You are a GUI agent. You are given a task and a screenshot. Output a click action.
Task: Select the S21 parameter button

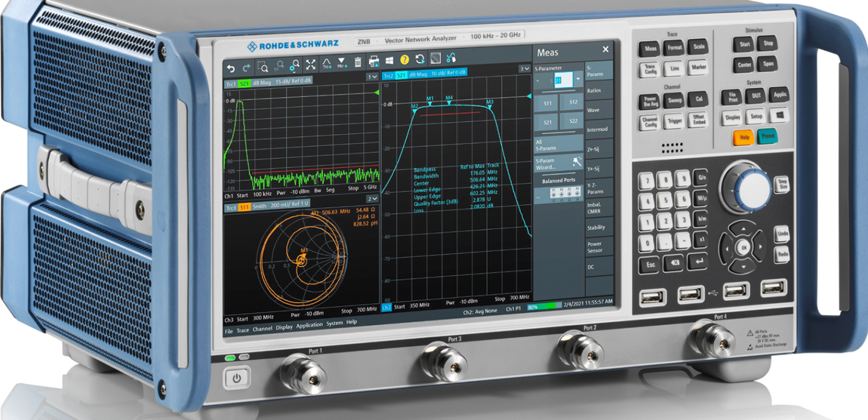click(x=547, y=122)
